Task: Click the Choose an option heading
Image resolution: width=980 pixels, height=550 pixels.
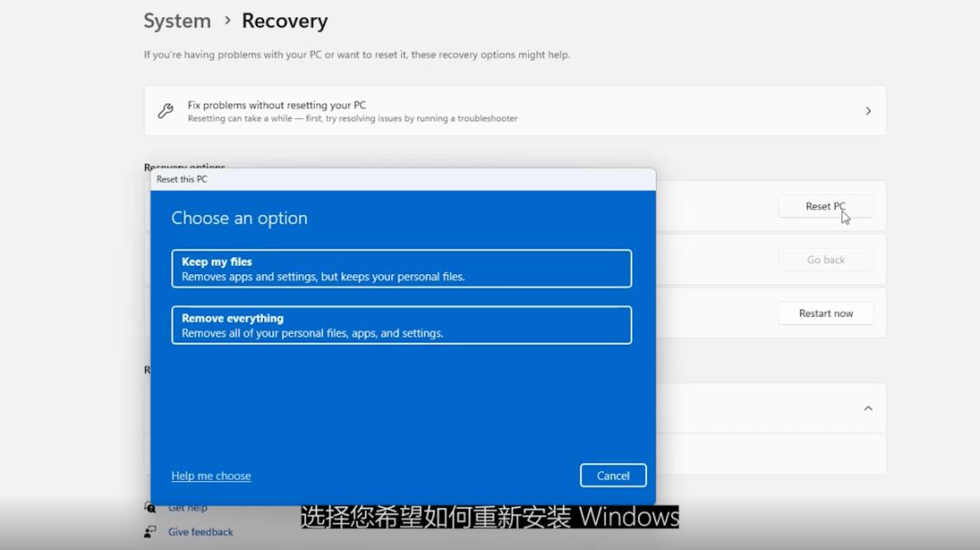Action: 239,218
